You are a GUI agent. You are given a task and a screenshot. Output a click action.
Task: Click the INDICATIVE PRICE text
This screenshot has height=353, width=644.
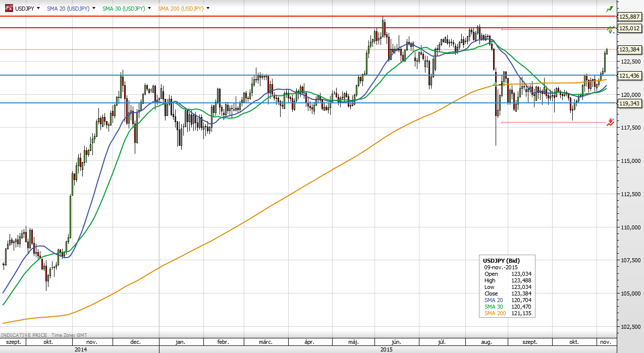click(24, 335)
